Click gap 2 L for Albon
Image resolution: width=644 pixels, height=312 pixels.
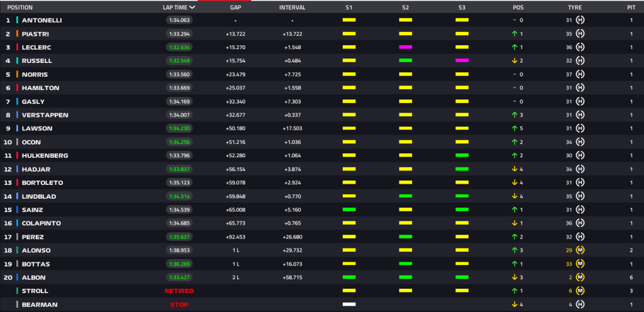point(235,277)
